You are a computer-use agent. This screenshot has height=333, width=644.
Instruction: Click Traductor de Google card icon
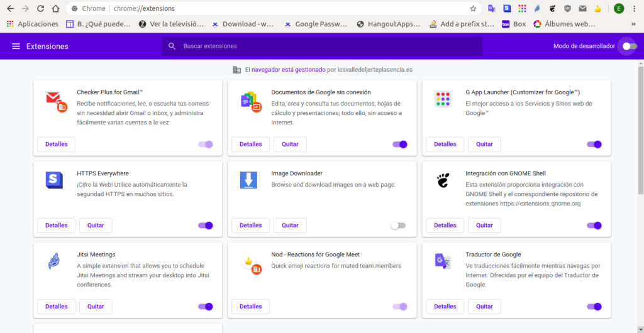(x=443, y=261)
